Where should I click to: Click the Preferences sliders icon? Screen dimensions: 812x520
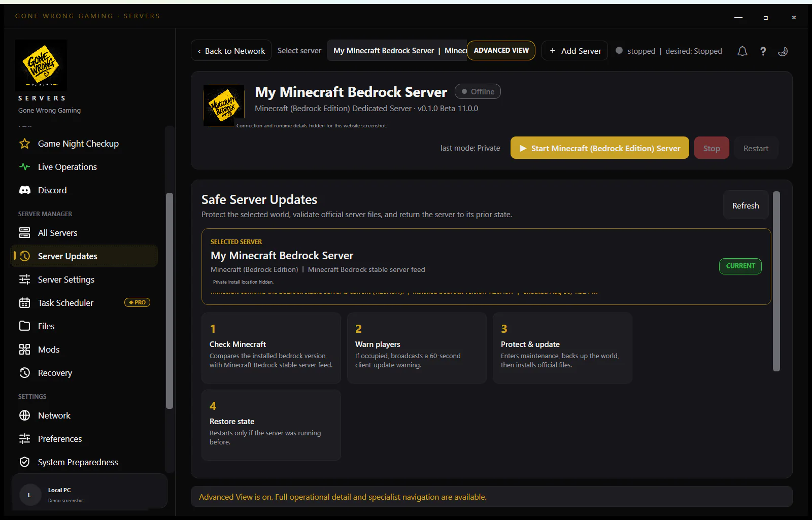(x=24, y=439)
